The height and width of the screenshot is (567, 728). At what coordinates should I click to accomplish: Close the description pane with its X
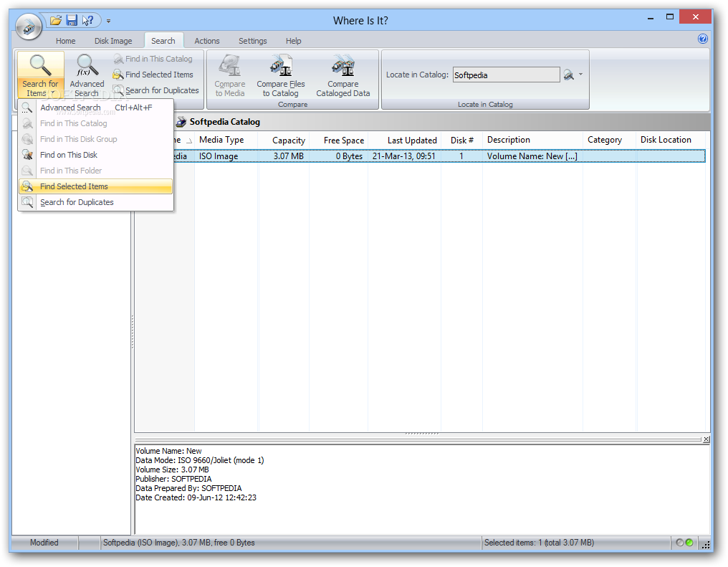coord(707,439)
